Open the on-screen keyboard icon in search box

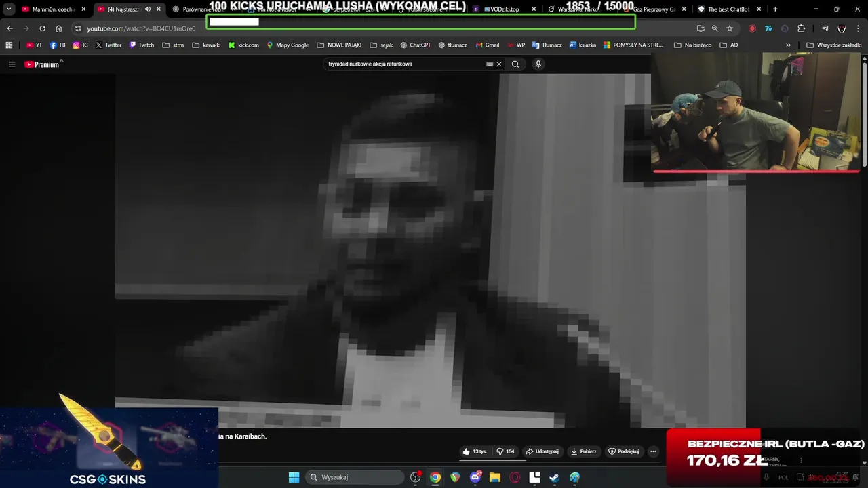490,64
